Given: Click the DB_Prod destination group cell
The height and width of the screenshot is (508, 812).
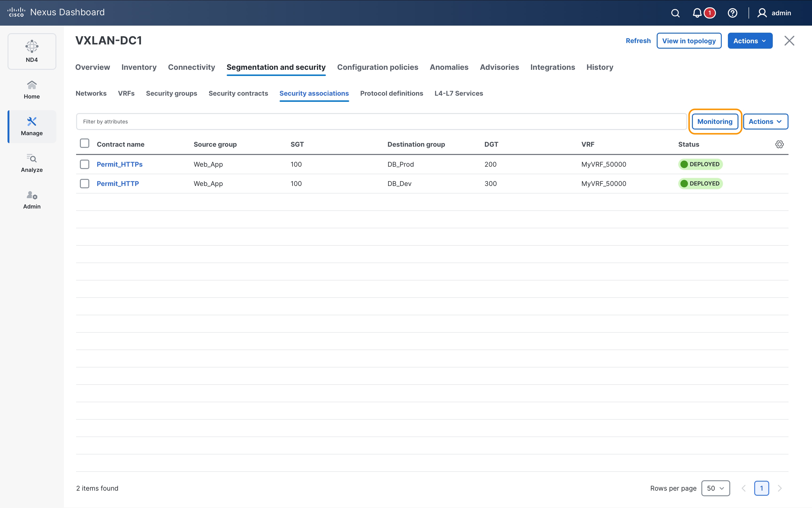Looking at the screenshot, I should point(401,164).
